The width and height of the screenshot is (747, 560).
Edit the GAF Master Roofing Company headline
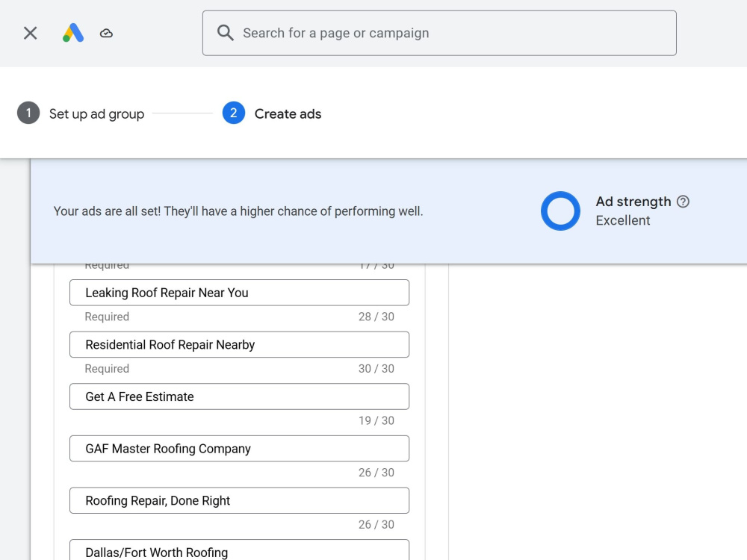239,448
